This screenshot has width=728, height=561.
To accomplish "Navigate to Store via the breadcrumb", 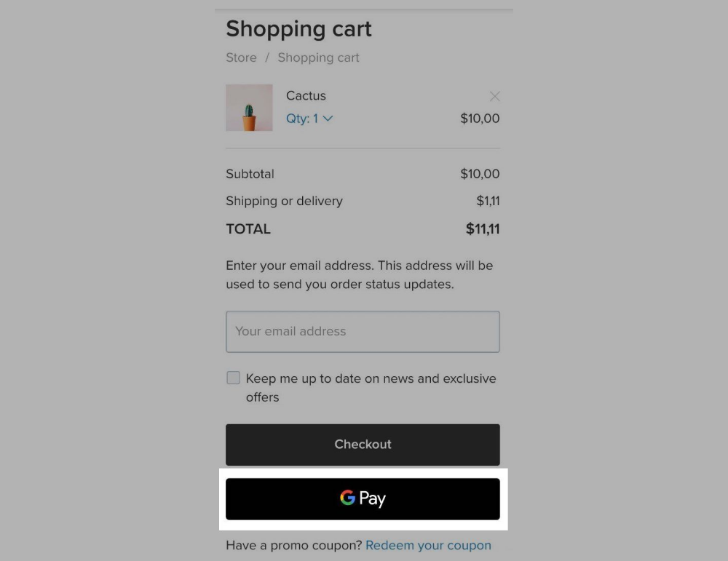I will 241,57.
